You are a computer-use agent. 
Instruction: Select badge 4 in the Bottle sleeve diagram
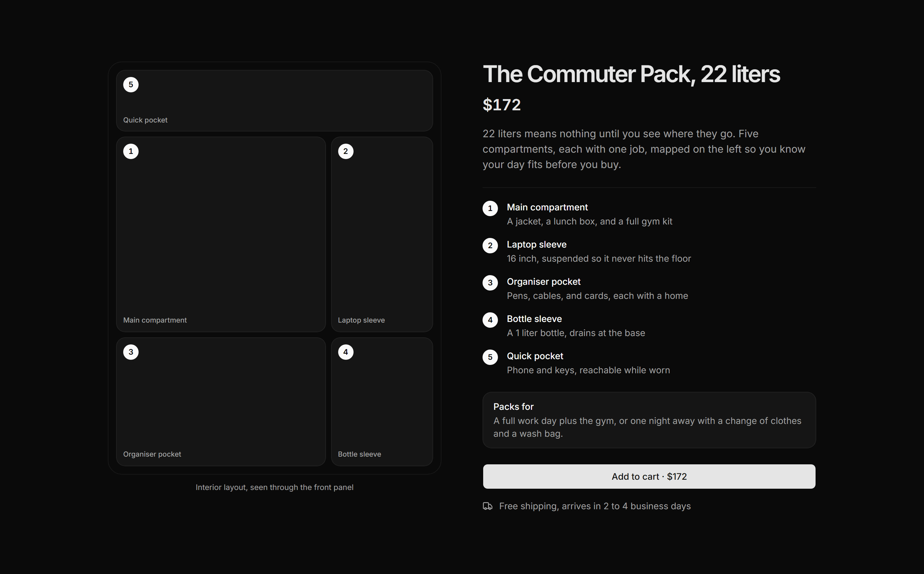[x=346, y=352]
